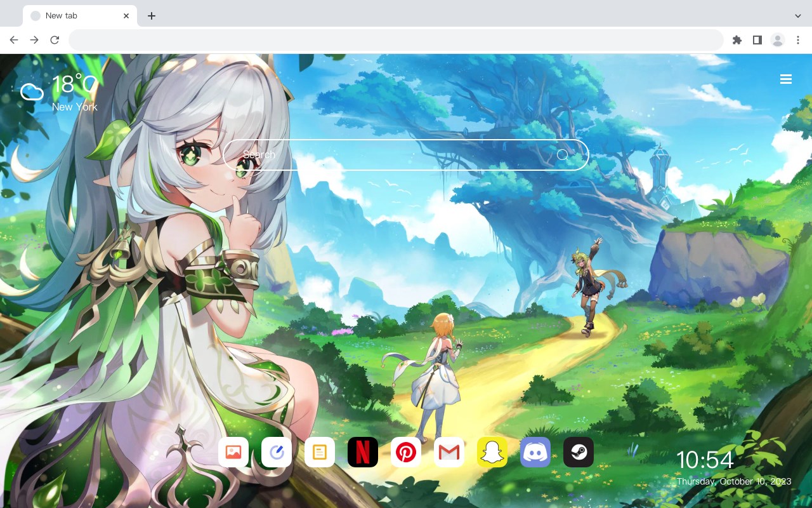Image resolution: width=812 pixels, height=508 pixels.
Task: Expand the tab search dropdown arrow
Action: pos(798,16)
